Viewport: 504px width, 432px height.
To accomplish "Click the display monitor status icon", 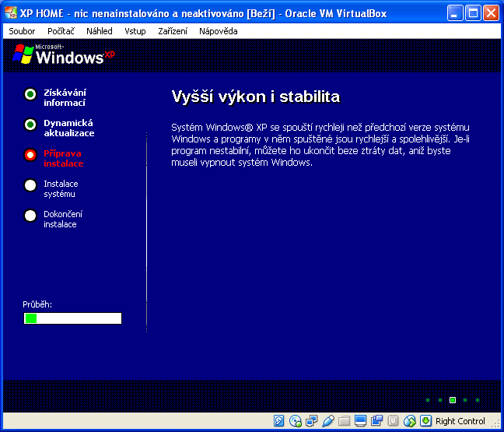I will pyautogui.click(x=360, y=421).
